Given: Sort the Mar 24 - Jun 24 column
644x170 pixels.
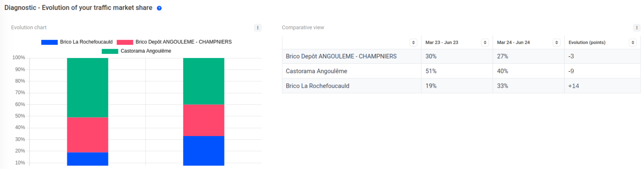Looking at the screenshot, I should (556, 43).
